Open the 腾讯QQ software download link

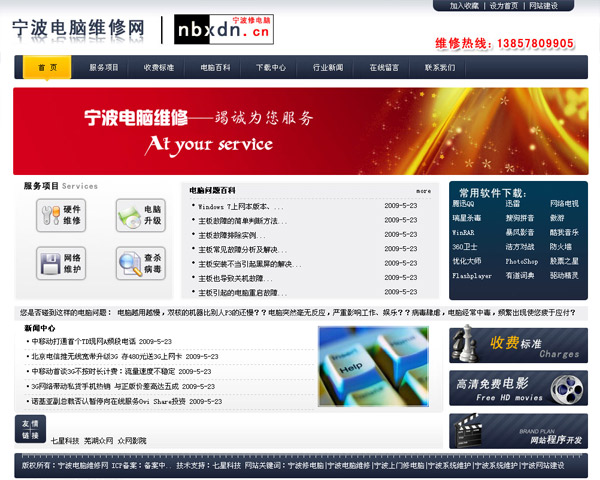[x=464, y=204]
